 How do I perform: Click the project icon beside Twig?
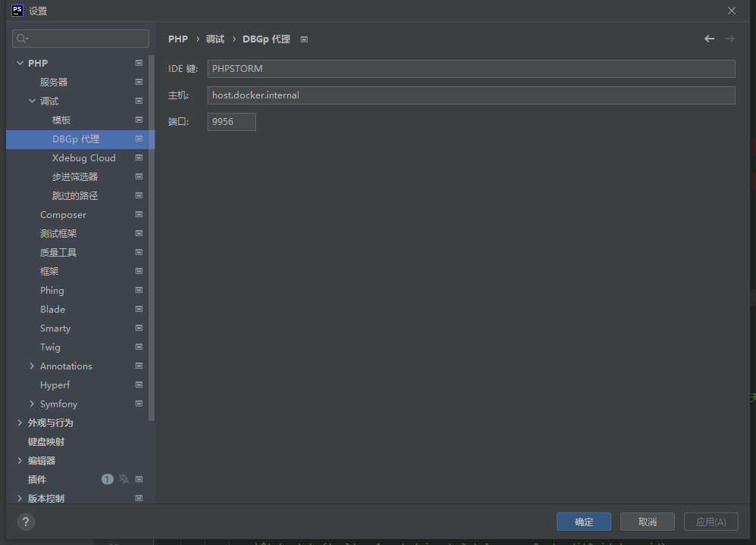click(x=139, y=347)
